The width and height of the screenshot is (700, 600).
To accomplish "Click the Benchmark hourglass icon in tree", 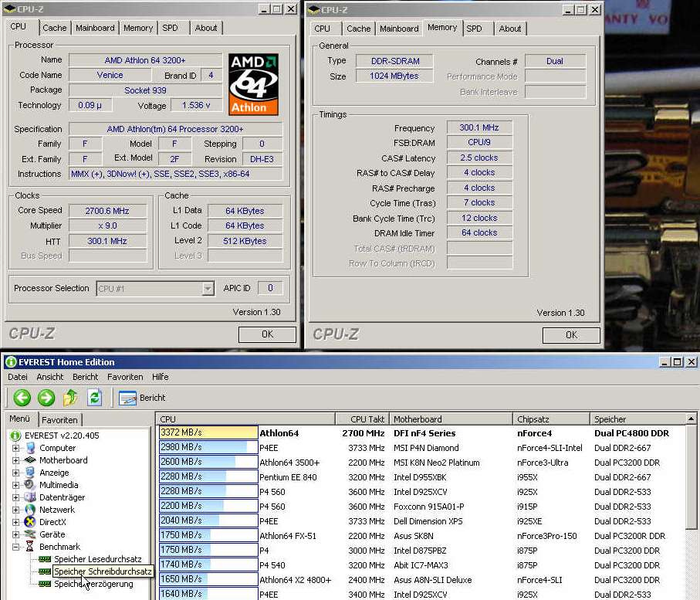I will [x=30, y=547].
